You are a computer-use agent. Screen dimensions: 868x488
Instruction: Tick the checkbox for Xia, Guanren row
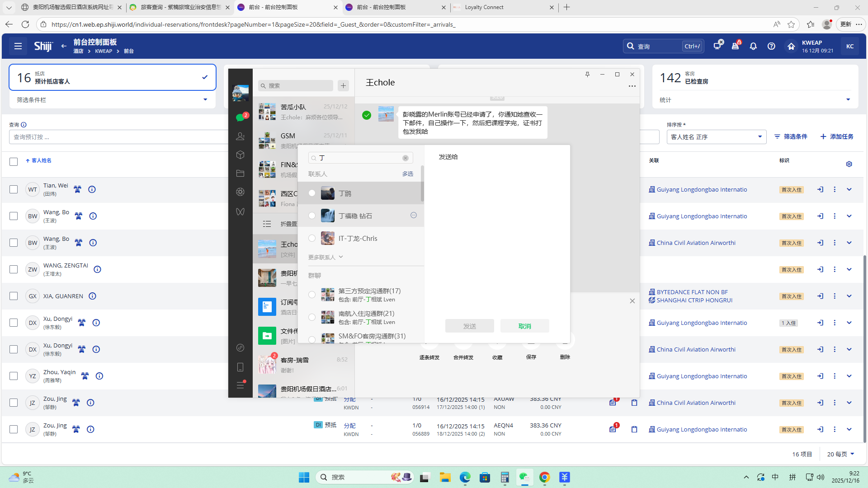click(x=14, y=296)
